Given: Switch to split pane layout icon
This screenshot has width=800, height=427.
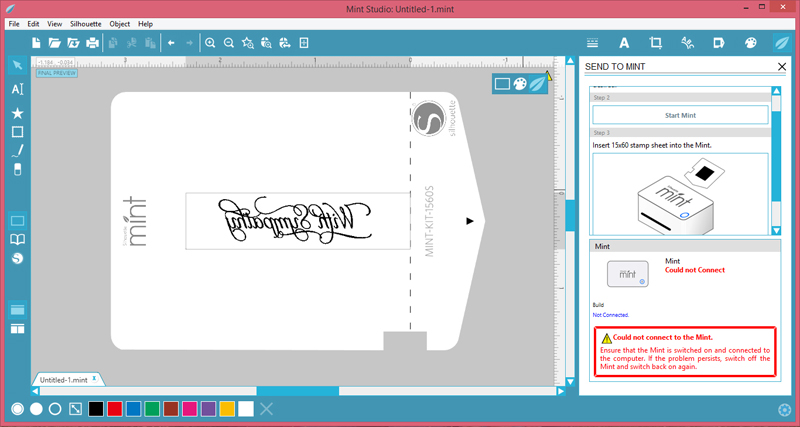Looking at the screenshot, I should click(17, 329).
